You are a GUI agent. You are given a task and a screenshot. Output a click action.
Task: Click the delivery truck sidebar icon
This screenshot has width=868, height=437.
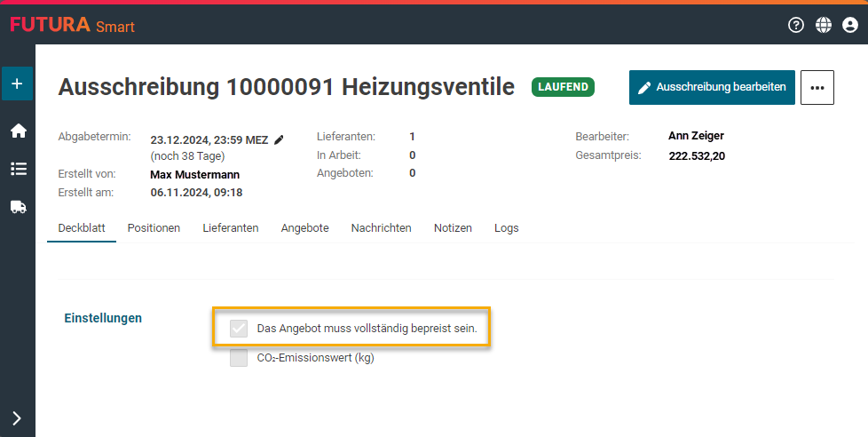coord(18,206)
